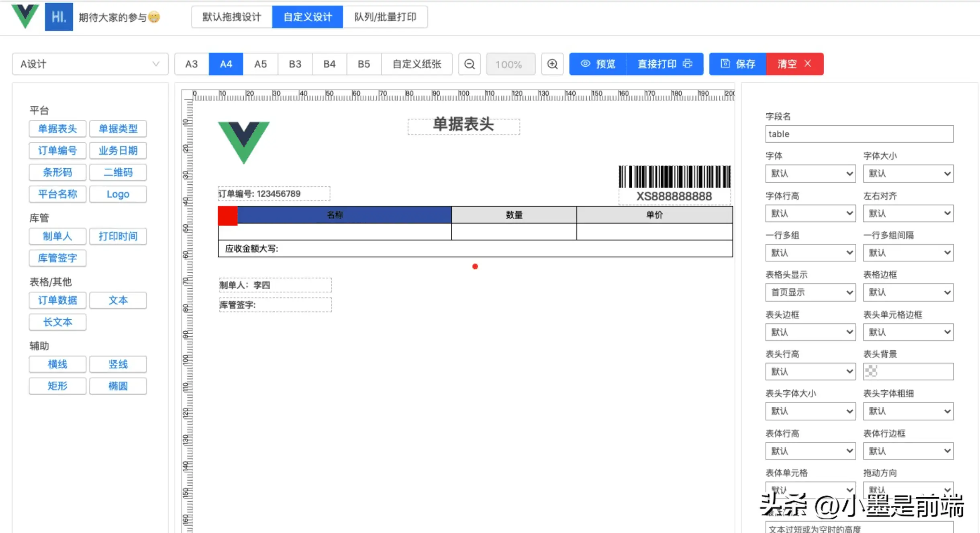This screenshot has width=980, height=533.
Task: Click the zoom in magnifier icon
Action: point(552,64)
